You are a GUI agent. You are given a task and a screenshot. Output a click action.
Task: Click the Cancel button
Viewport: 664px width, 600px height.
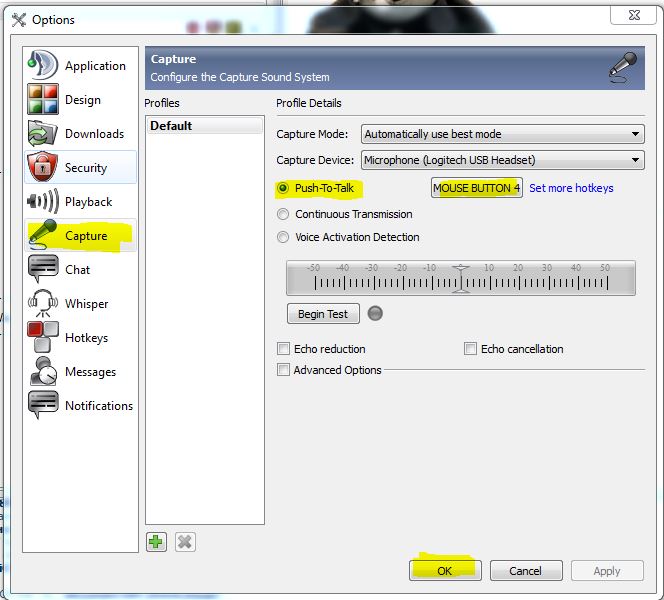pyautogui.click(x=526, y=571)
